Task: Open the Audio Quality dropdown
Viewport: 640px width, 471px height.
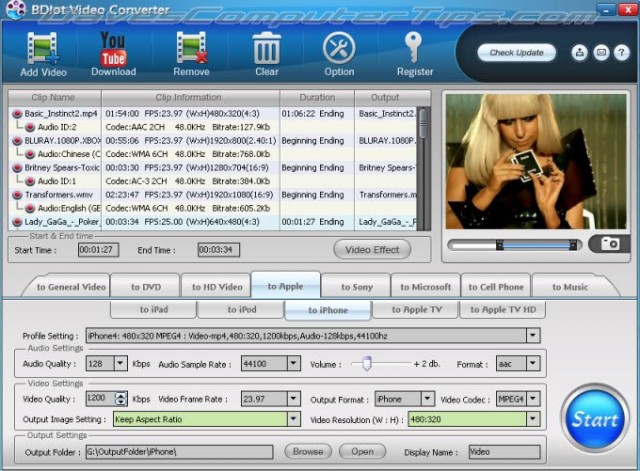Action: 120,363
